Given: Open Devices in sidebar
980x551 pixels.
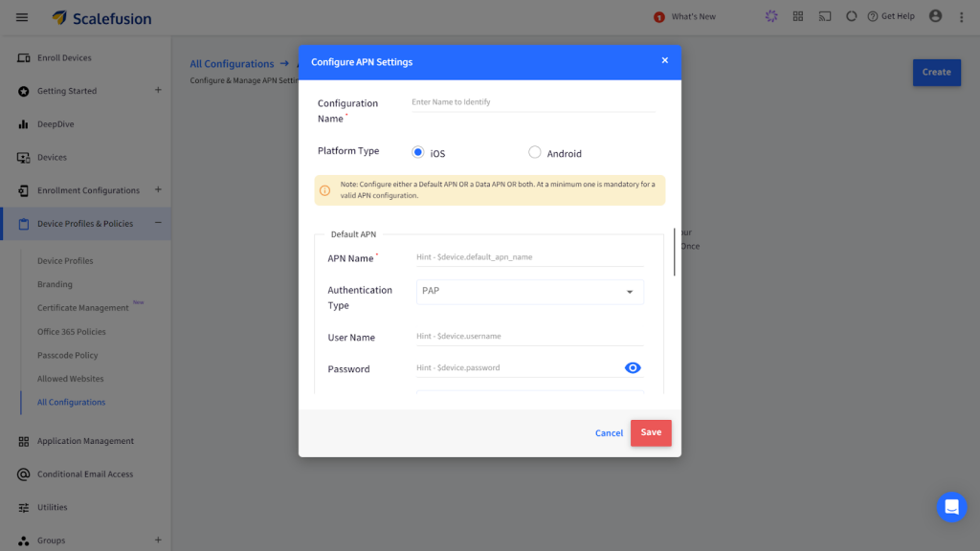Looking at the screenshot, I should [x=52, y=158].
